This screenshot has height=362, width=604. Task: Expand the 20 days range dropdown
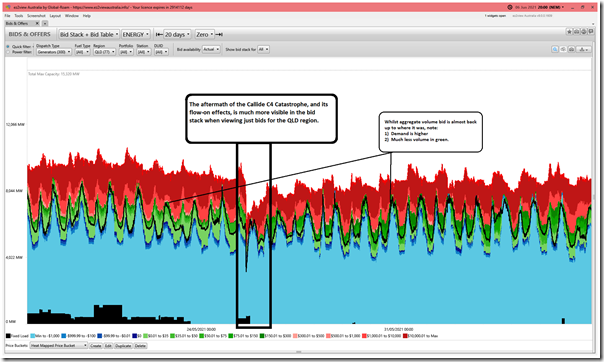[177, 35]
